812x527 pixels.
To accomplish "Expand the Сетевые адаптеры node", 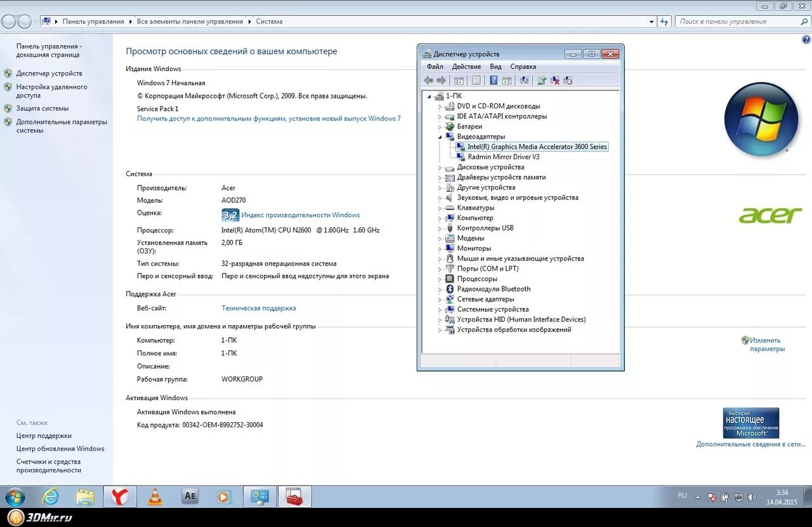I will (440, 300).
